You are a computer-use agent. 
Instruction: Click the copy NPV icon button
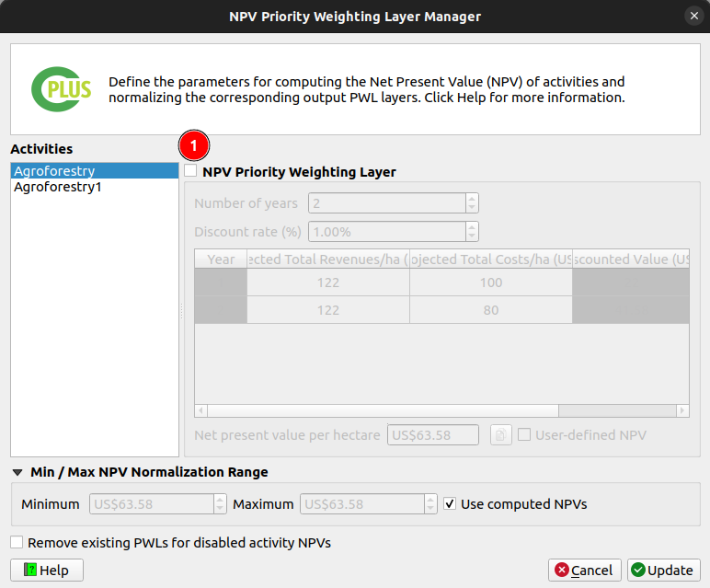(501, 435)
